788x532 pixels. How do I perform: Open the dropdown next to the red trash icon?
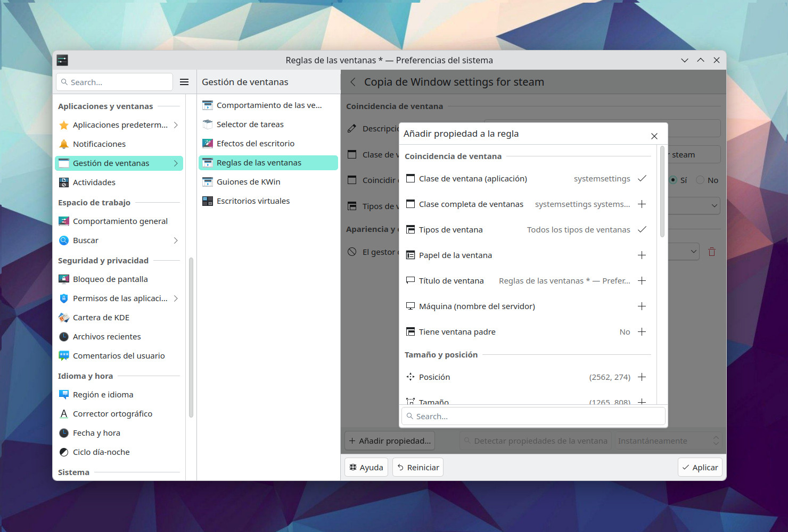click(684, 252)
